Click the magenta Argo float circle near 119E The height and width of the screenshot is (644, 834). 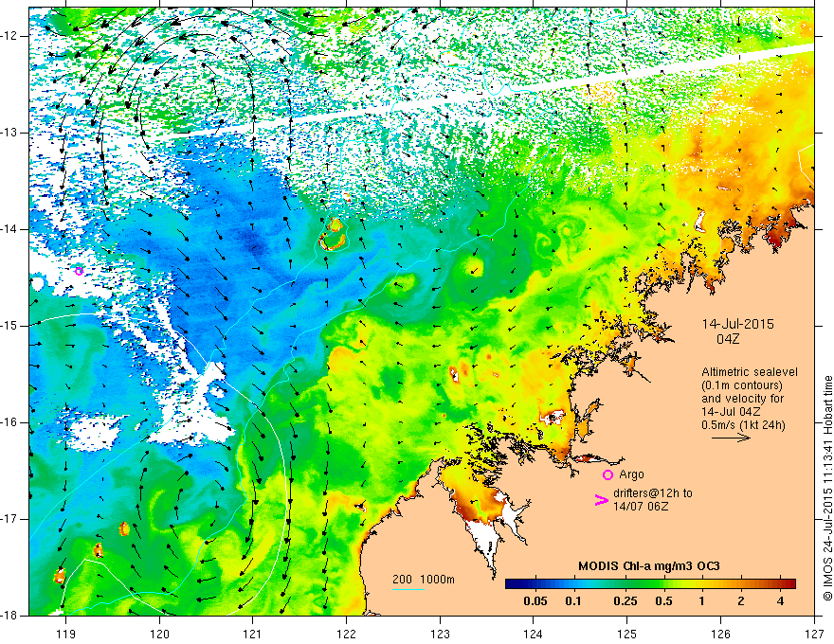[79, 271]
